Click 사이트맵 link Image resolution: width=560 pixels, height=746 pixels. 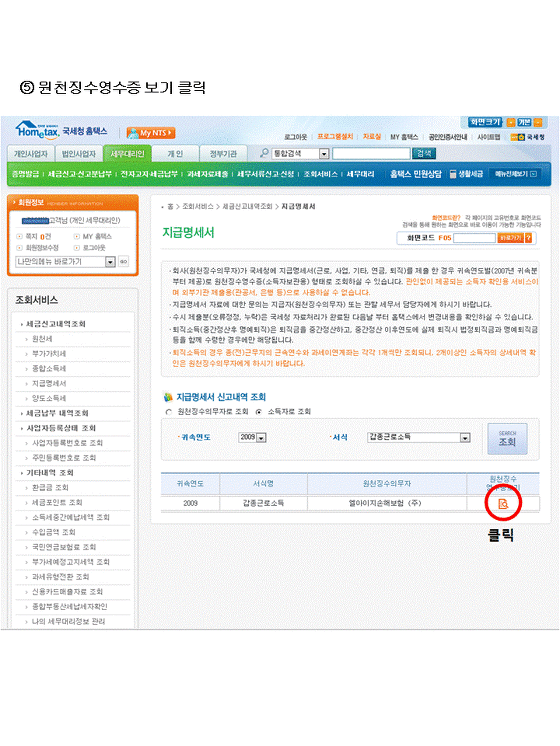tap(489, 137)
